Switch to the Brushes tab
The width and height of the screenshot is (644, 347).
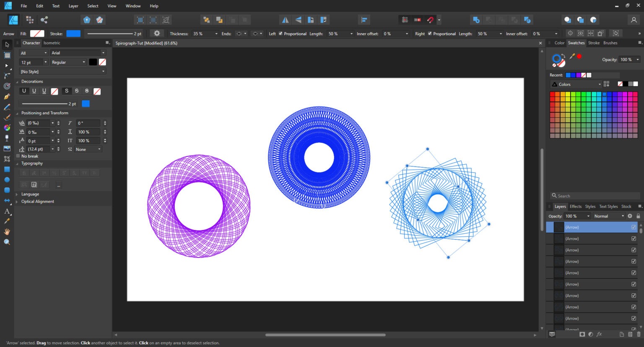point(610,43)
